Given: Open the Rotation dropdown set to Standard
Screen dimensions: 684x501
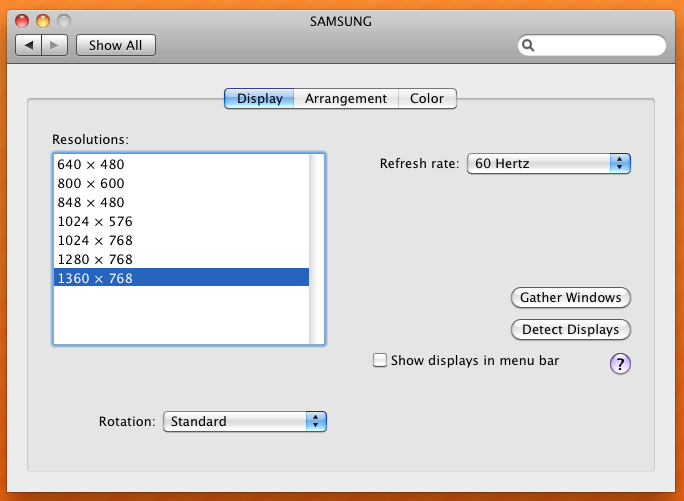Looking at the screenshot, I should (x=245, y=422).
